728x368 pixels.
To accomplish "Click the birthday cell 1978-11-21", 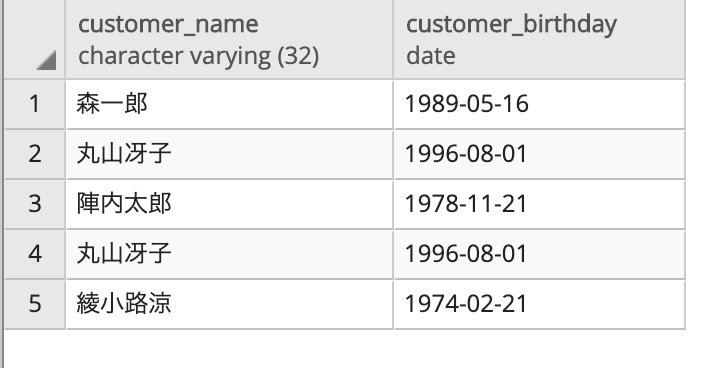I will 540,204.
